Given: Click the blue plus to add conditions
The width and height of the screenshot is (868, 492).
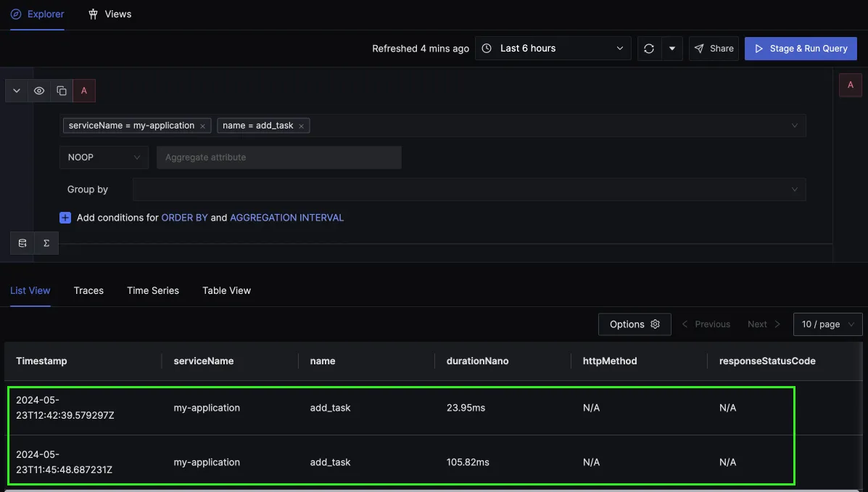Looking at the screenshot, I should 65,218.
